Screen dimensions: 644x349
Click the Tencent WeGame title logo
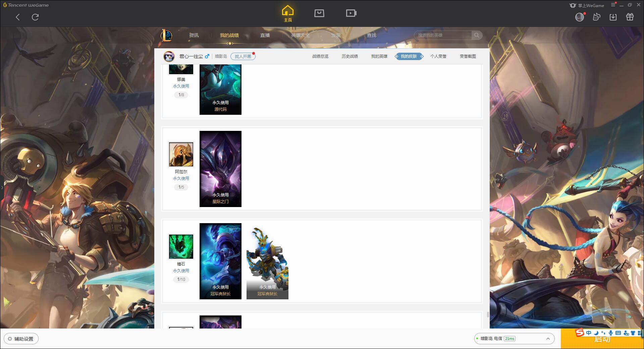pos(26,5)
